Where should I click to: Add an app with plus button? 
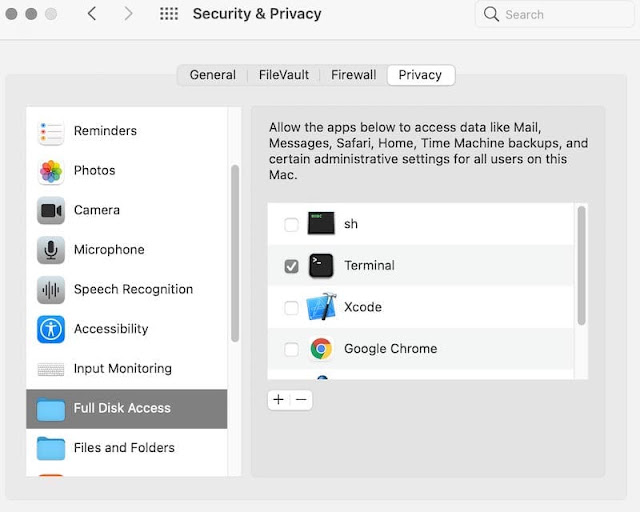coord(278,400)
